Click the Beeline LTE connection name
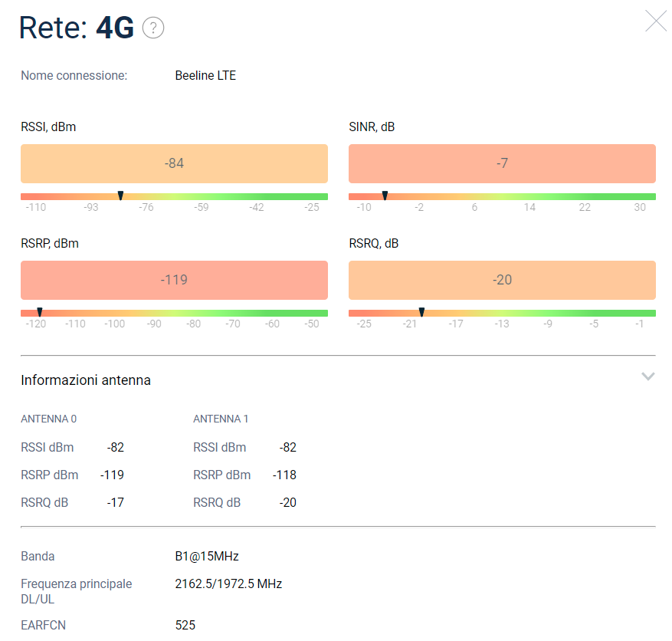The width and height of the screenshot is (672, 641). coord(205,76)
